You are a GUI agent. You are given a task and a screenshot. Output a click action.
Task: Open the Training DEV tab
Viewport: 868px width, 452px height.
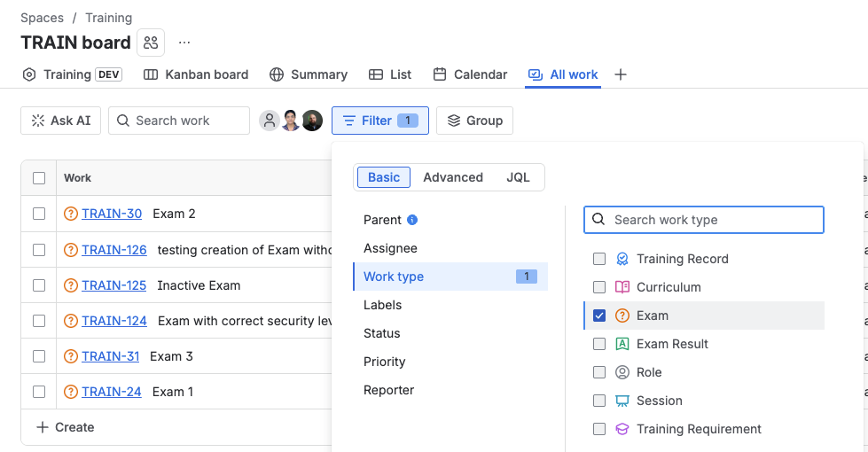pyautogui.click(x=72, y=74)
